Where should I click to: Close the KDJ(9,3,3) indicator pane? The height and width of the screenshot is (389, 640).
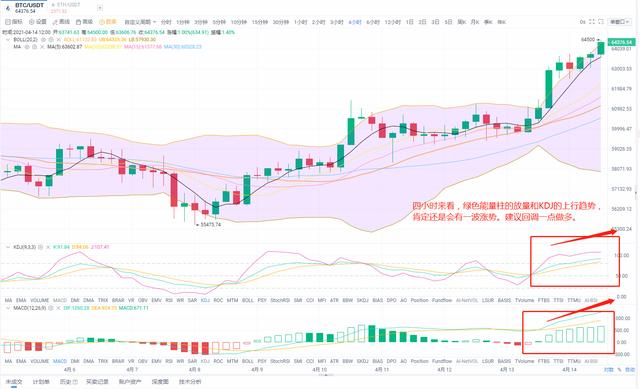48,247
